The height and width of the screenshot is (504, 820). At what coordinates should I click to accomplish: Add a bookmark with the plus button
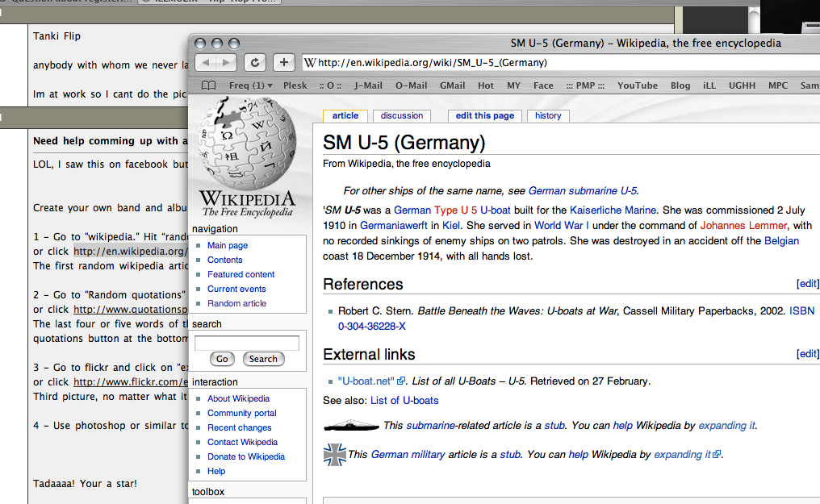click(283, 63)
